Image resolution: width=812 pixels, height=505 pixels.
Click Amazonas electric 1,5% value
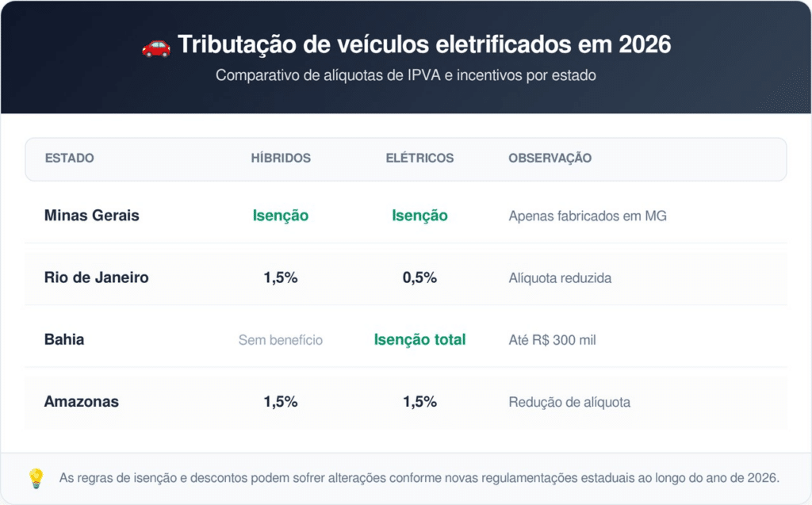[x=419, y=402]
